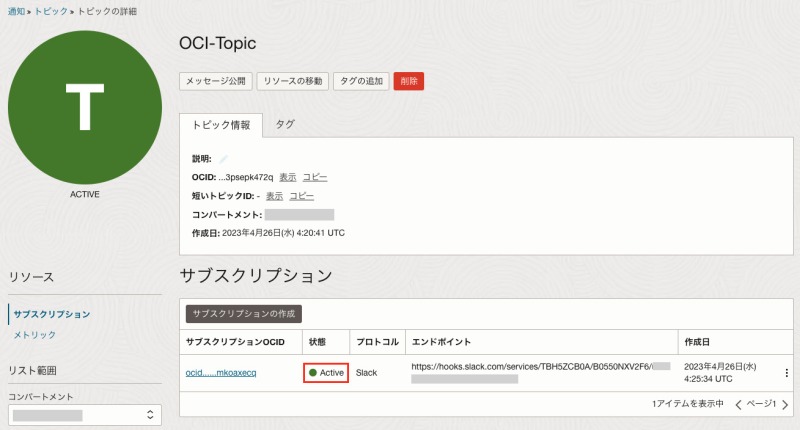This screenshot has height=430, width=800.
Task: Show the full OCID via 表示 link
Action: [x=288, y=177]
